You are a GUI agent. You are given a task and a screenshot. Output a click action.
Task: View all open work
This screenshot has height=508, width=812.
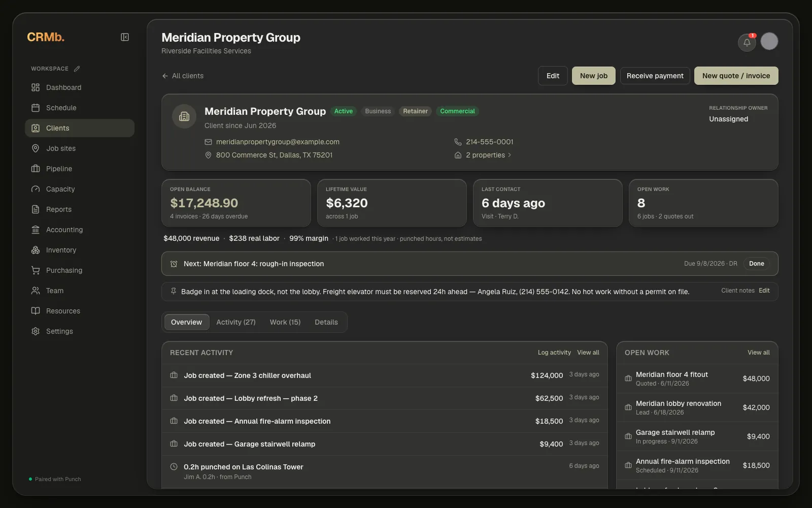(759, 353)
